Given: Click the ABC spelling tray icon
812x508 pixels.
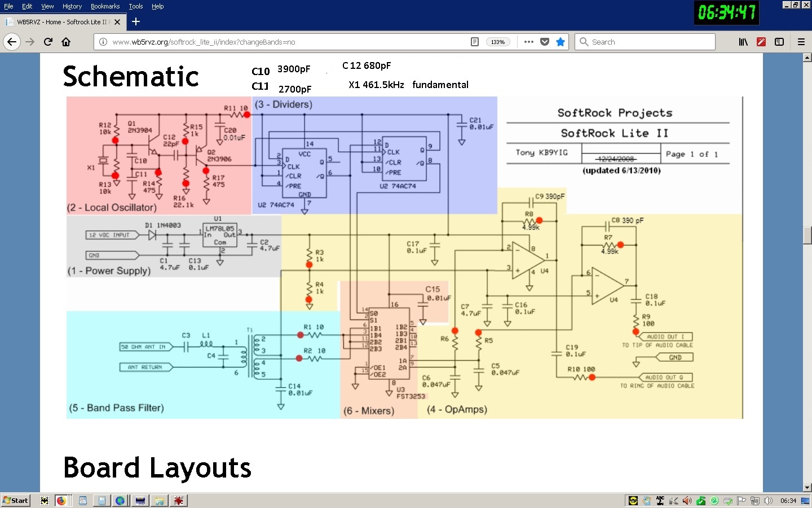Looking at the screenshot, I should [660, 501].
